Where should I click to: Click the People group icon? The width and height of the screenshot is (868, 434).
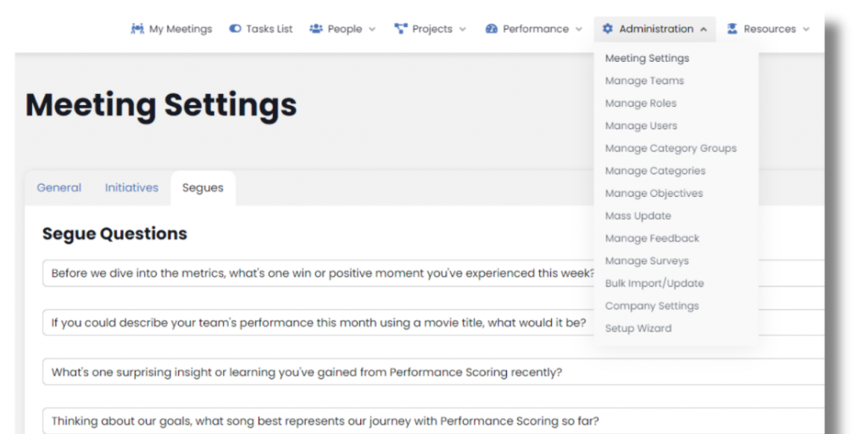(316, 29)
